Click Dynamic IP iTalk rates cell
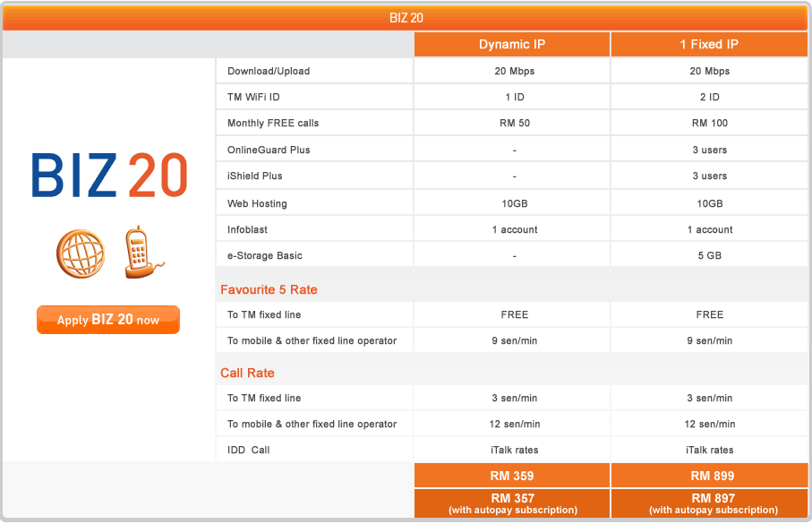The image size is (812, 524). click(514, 450)
